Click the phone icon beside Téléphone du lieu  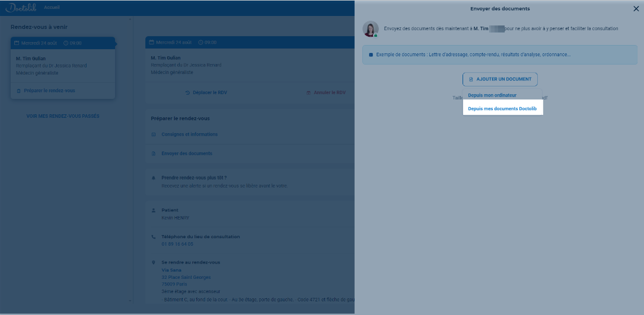(154, 237)
